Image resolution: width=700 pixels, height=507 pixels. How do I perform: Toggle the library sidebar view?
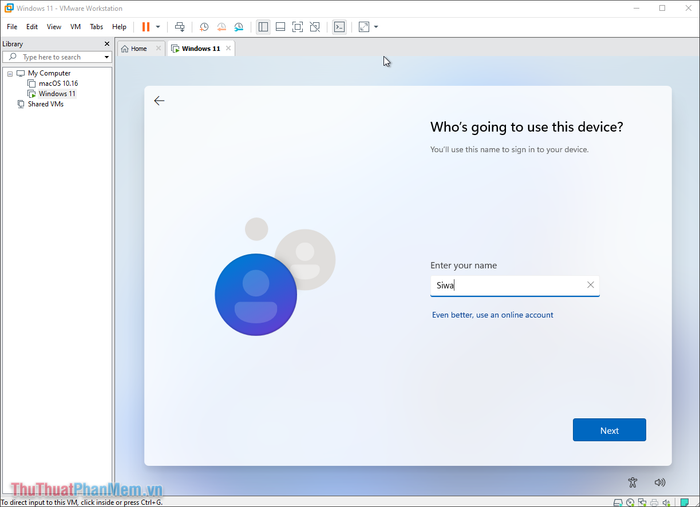point(263,27)
